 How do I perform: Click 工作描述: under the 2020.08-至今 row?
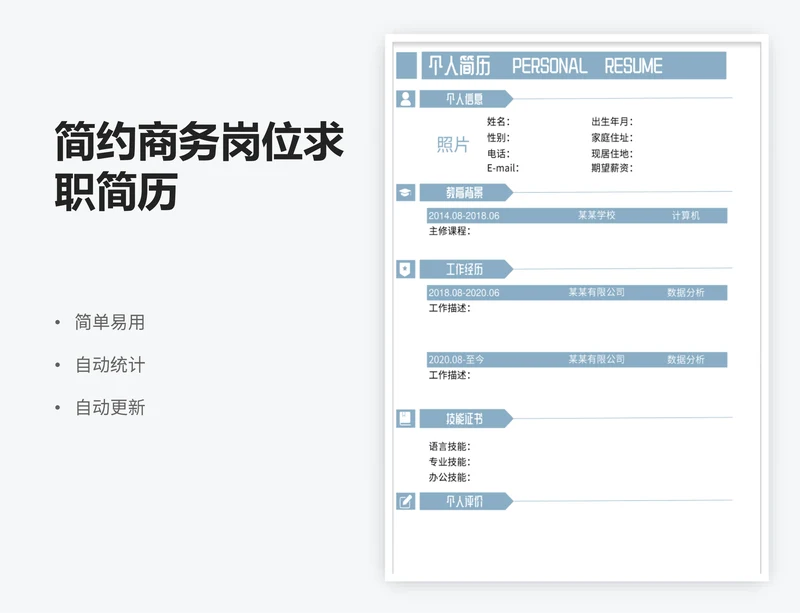click(x=449, y=375)
